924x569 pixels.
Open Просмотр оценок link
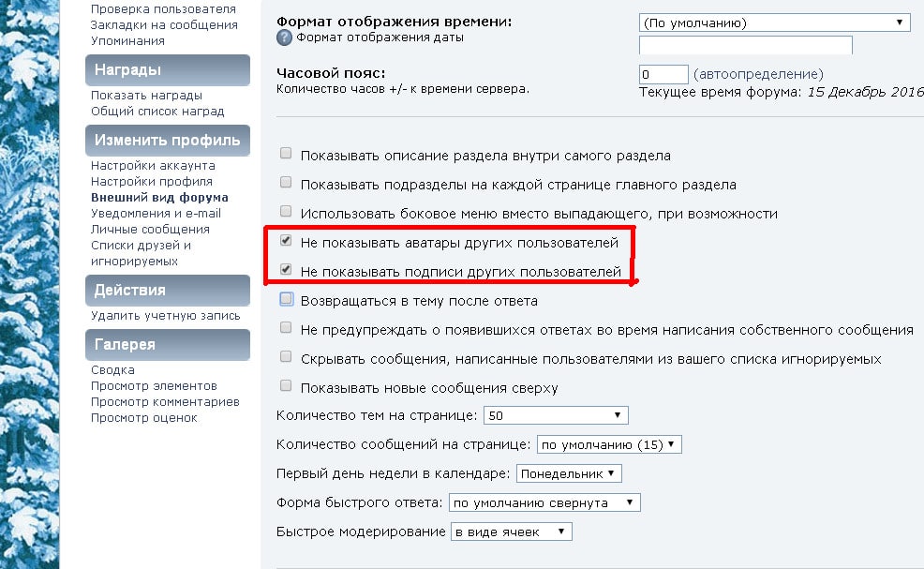[144, 417]
